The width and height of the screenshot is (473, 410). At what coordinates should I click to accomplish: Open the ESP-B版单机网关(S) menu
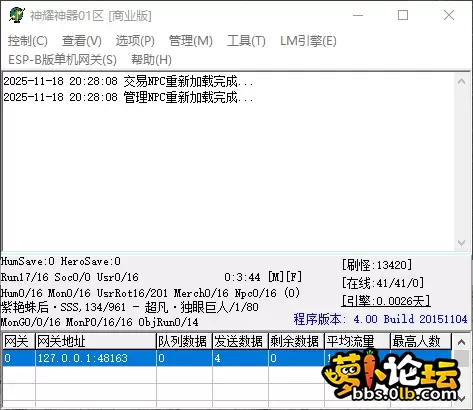click(x=62, y=60)
